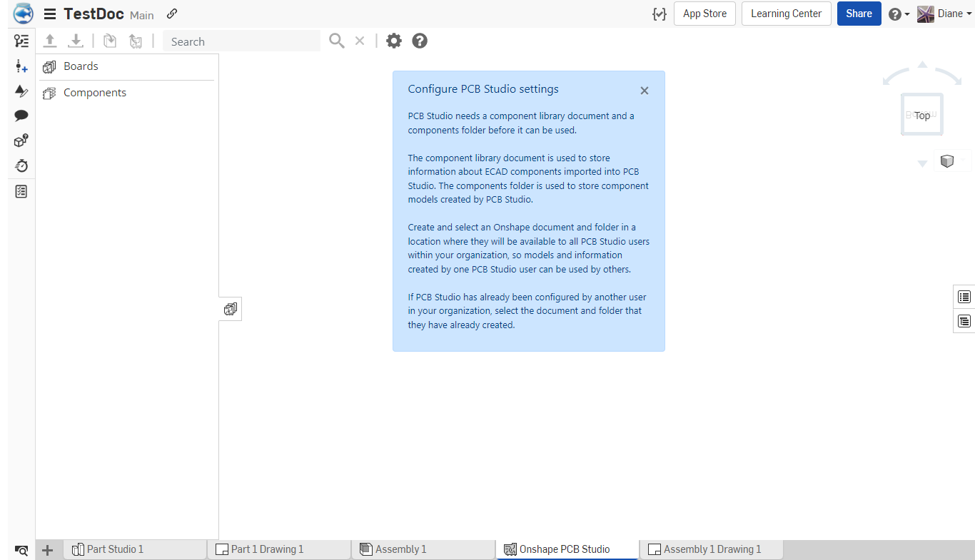Viewport: 975px width, 560px height.
Task: Click the second greyed board icon in PCB toolbar
Action: 136,41
